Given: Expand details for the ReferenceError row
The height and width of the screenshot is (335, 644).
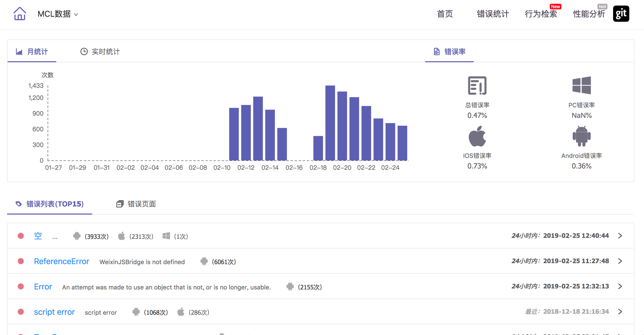Looking at the screenshot, I should pyautogui.click(x=620, y=261).
